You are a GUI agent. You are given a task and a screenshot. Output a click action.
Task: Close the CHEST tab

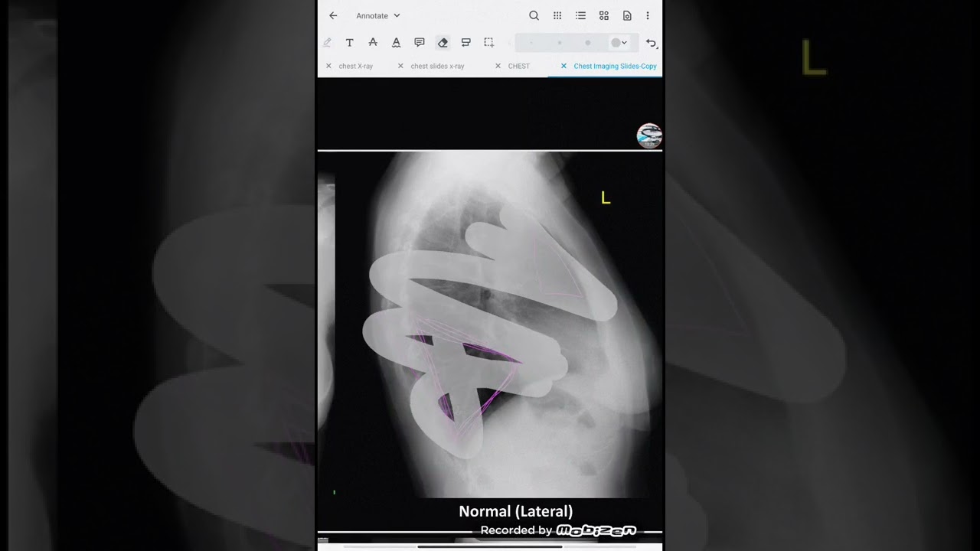click(498, 66)
